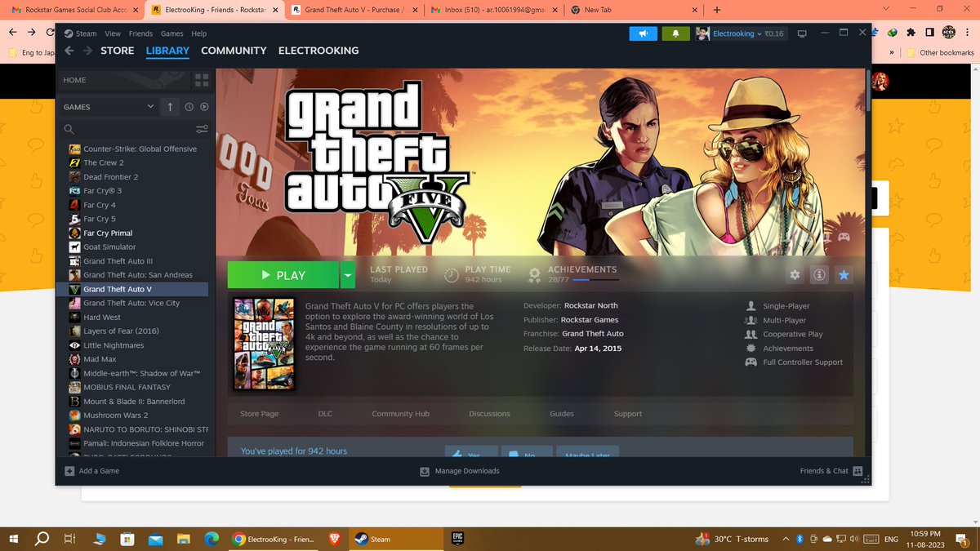The height and width of the screenshot is (551, 980).
Task: Open the Games menu
Action: pyautogui.click(x=171, y=33)
